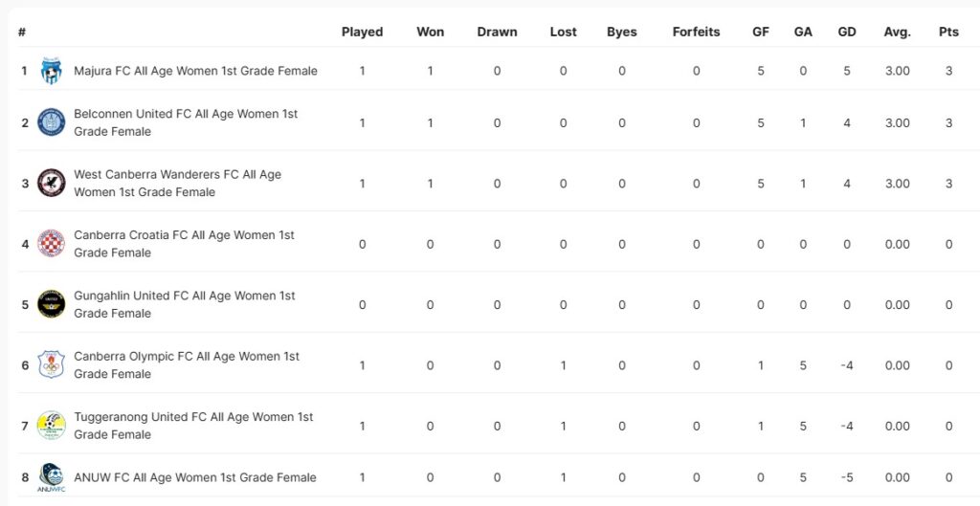
Task: Click West Canberra Wanderers club logo
Action: point(51,183)
